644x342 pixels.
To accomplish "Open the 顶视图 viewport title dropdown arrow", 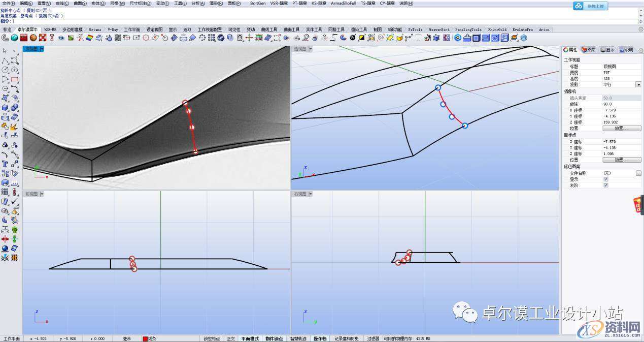I will click(x=42, y=49).
